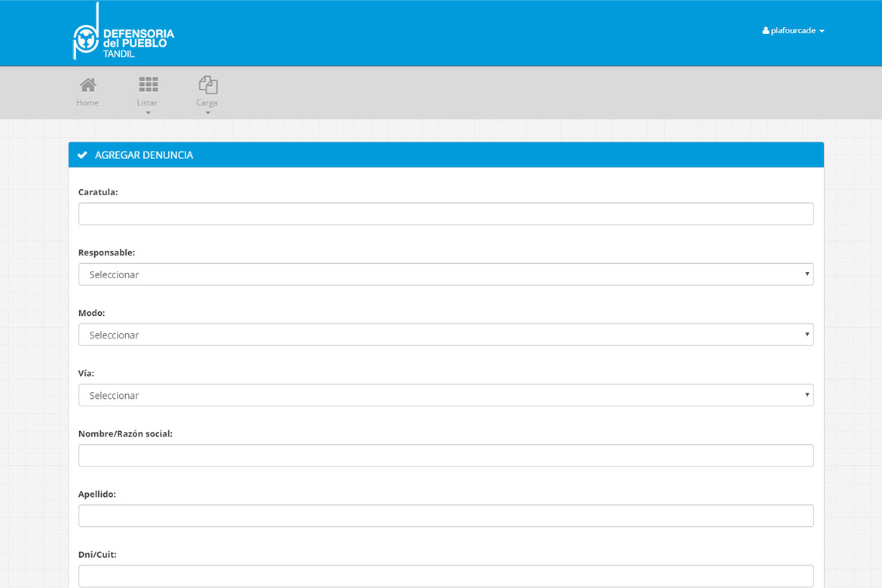
Task: Open the Responsable select dropdown
Action: coord(446,274)
